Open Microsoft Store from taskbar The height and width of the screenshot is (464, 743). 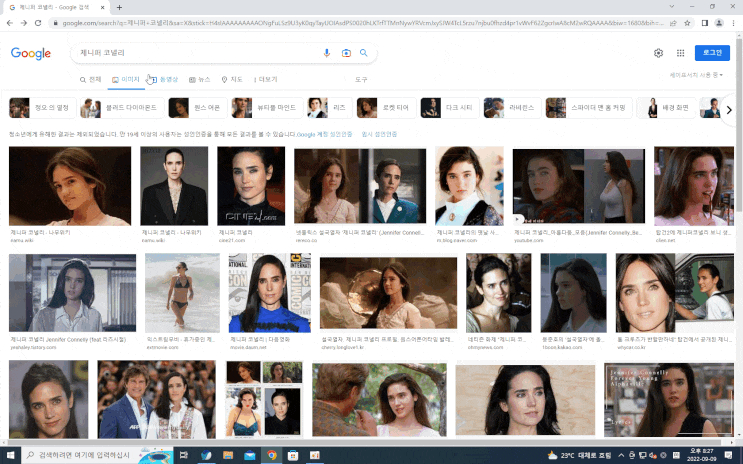coord(293,455)
